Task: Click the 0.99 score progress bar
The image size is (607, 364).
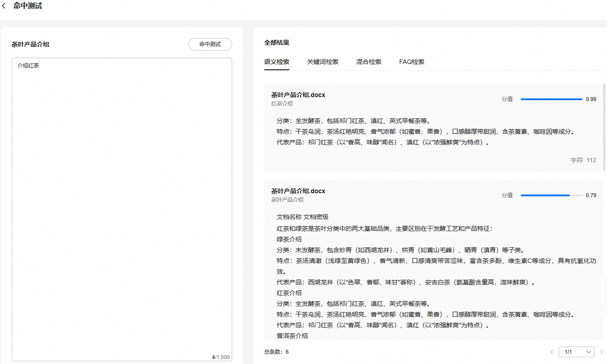Action: [551, 99]
